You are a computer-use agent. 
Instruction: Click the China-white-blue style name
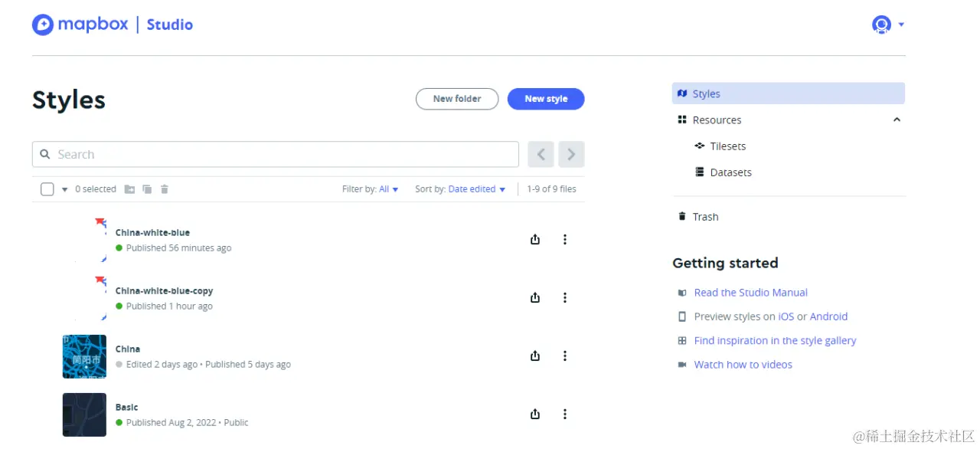pyautogui.click(x=152, y=233)
